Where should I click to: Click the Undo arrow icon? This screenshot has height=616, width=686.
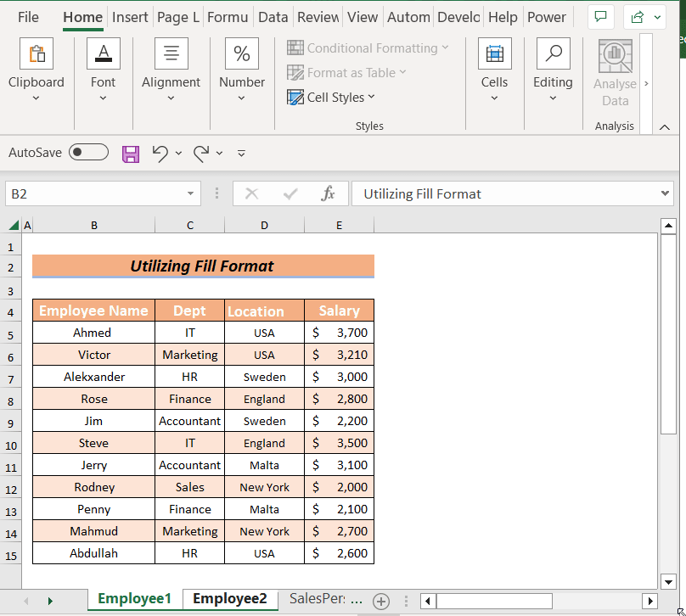pyautogui.click(x=160, y=154)
